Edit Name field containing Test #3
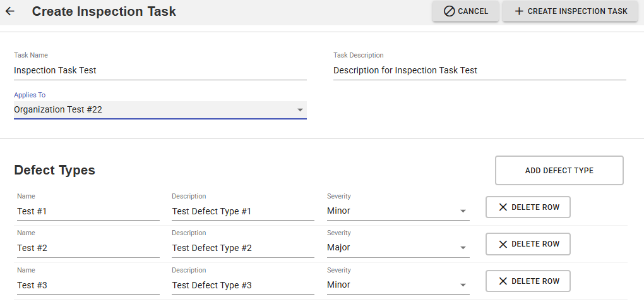 pyautogui.click(x=88, y=285)
